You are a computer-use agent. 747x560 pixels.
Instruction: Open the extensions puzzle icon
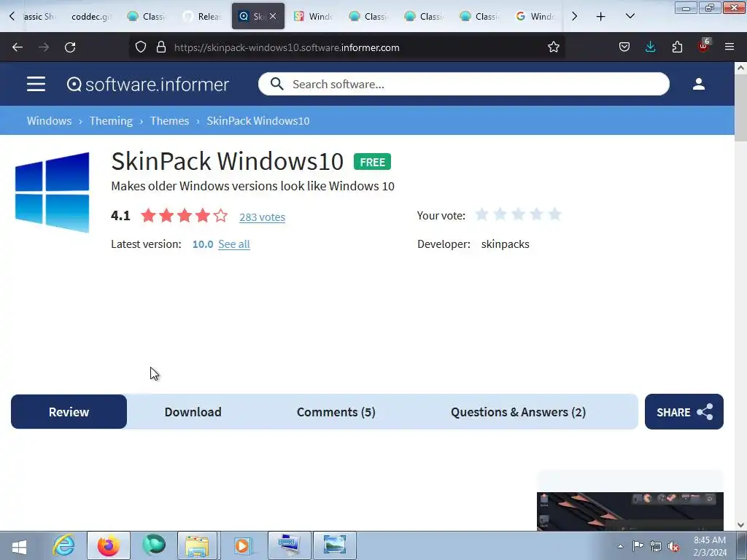coord(677,47)
